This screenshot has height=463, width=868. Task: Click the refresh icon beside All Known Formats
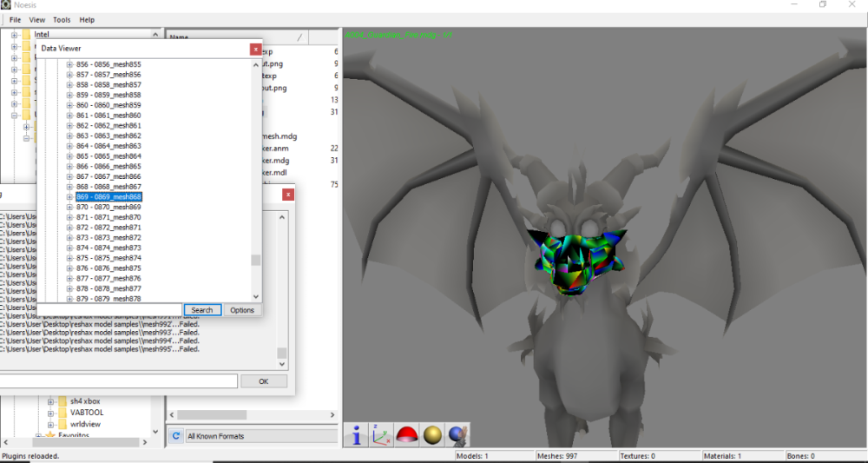pos(175,436)
